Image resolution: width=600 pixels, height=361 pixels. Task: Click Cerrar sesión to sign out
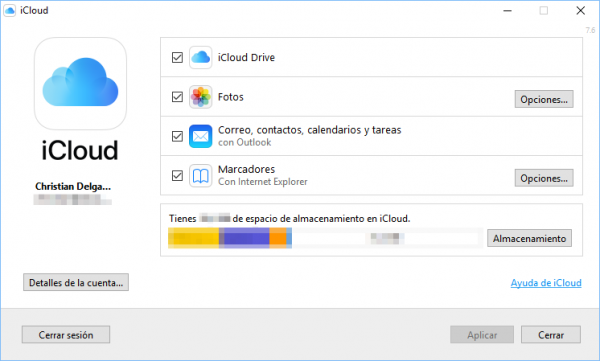tap(66, 335)
